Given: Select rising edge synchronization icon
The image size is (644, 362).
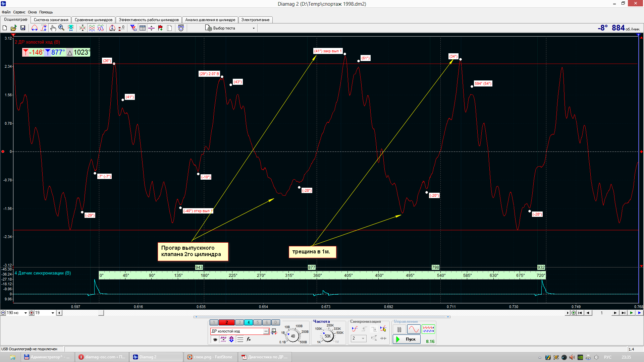Looking at the screenshot, I should point(364,329).
